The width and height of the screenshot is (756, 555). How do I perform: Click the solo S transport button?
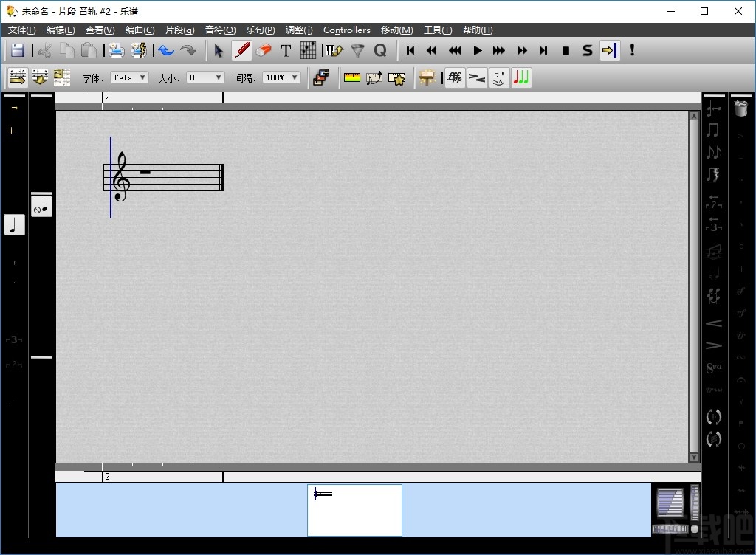[x=587, y=50]
